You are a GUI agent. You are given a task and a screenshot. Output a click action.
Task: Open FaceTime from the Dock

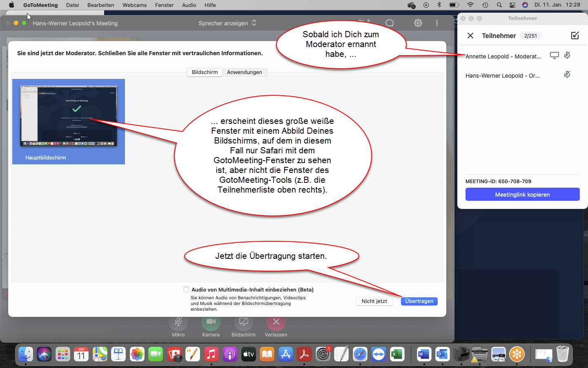(x=156, y=354)
